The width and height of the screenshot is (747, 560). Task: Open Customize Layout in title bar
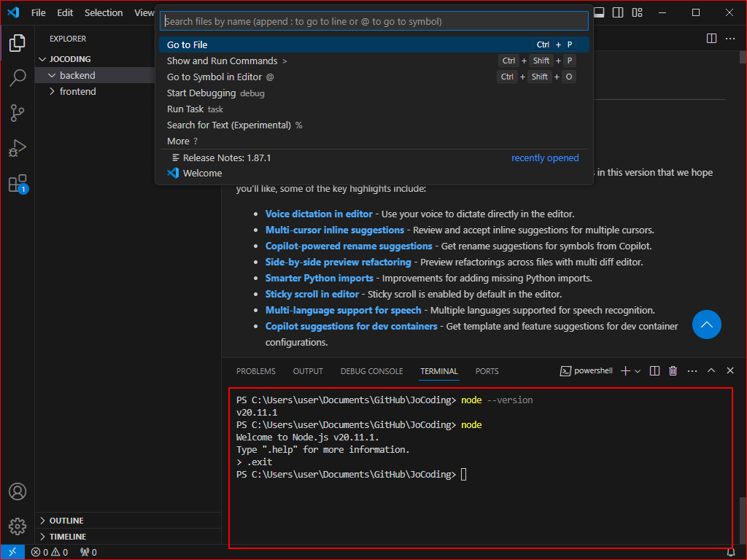(638, 13)
